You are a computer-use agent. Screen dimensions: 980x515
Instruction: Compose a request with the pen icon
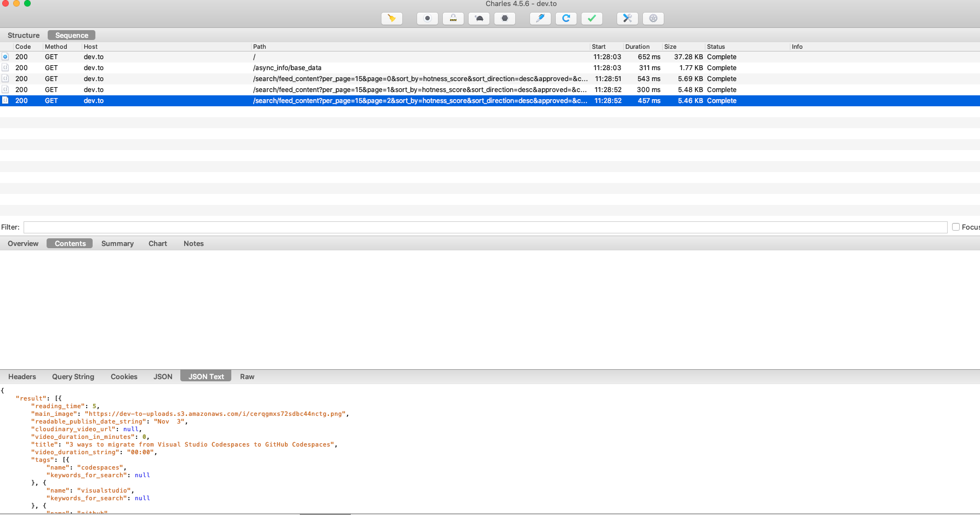point(540,19)
